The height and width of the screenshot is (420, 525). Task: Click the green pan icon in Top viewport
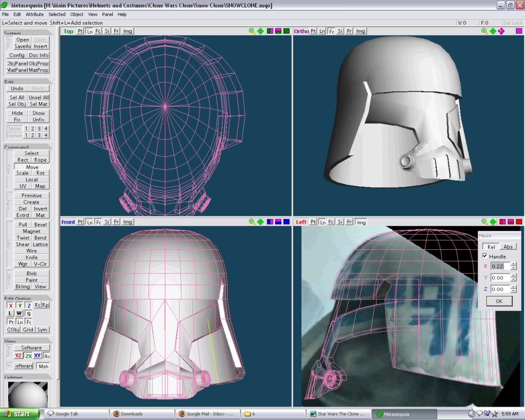(260, 31)
